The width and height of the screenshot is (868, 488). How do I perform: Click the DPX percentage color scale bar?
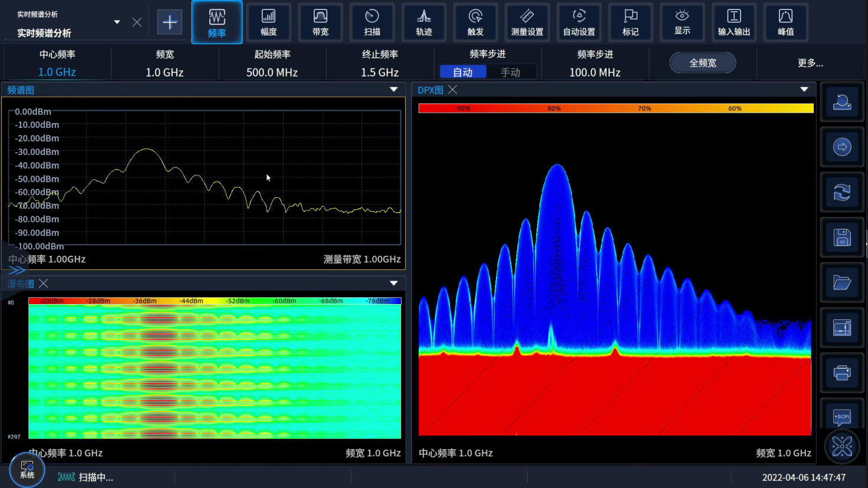[616, 108]
